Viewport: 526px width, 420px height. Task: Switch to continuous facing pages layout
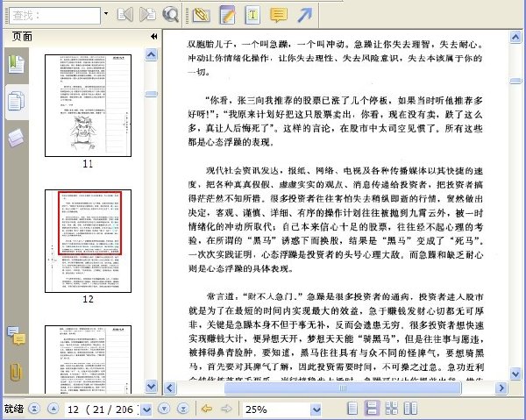pyautogui.click(x=391, y=409)
